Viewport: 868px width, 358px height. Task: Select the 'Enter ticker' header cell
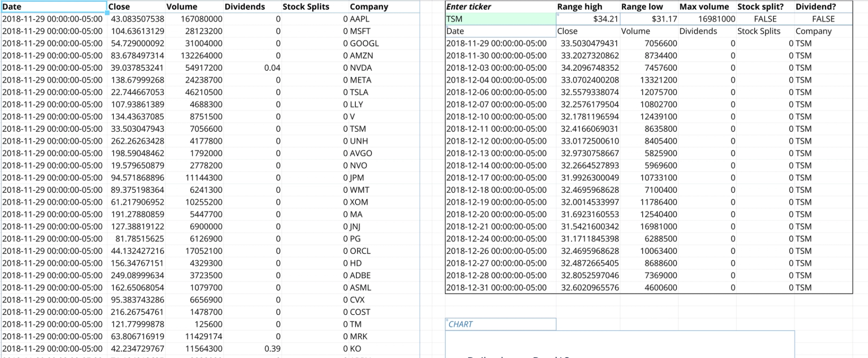(501, 7)
